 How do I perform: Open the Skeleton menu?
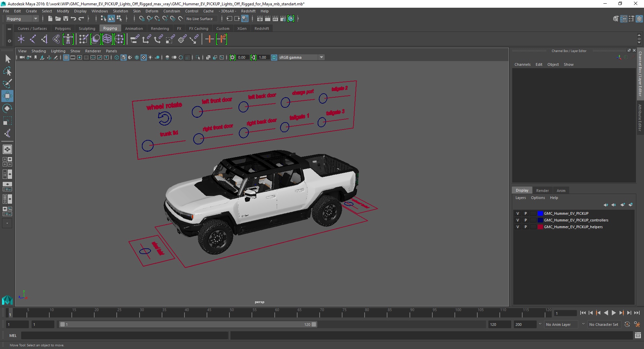pyautogui.click(x=120, y=11)
